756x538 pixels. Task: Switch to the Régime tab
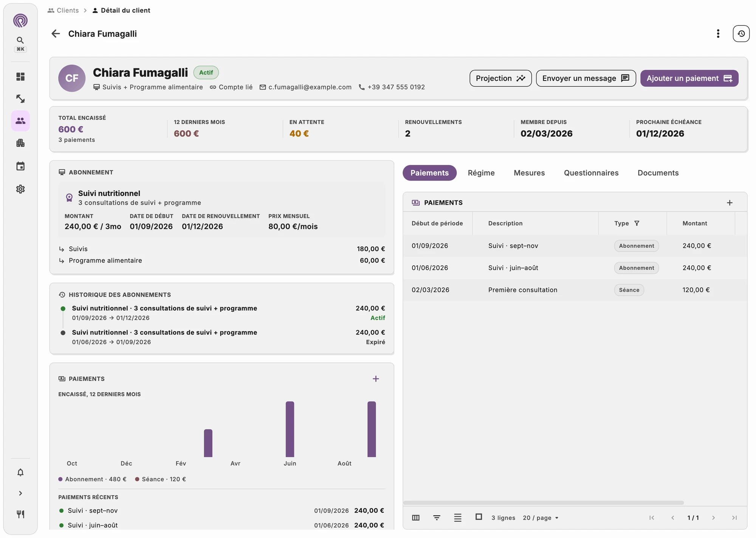click(x=481, y=173)
